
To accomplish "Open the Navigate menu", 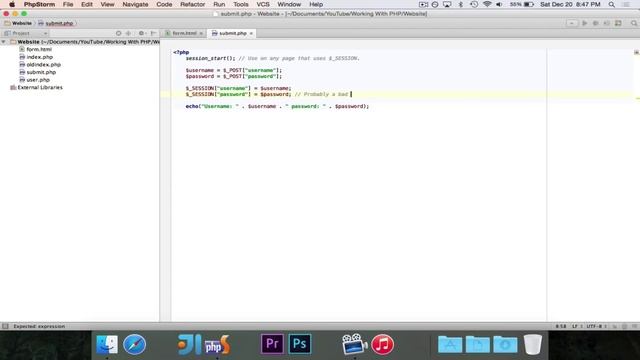I will 135,4.
